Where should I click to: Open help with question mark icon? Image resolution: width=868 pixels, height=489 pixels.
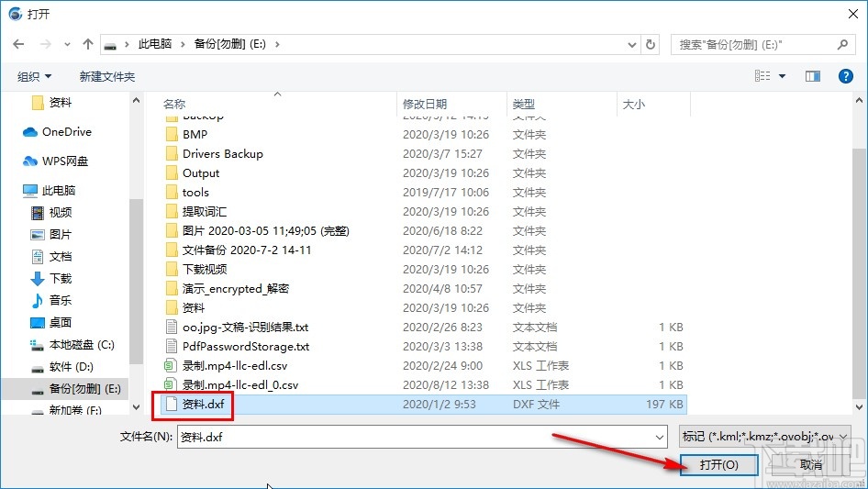(x=845, y=76)
